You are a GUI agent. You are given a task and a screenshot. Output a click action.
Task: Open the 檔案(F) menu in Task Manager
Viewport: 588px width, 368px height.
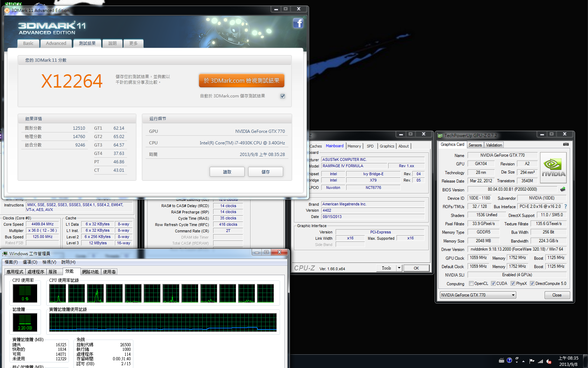(11, 262)
